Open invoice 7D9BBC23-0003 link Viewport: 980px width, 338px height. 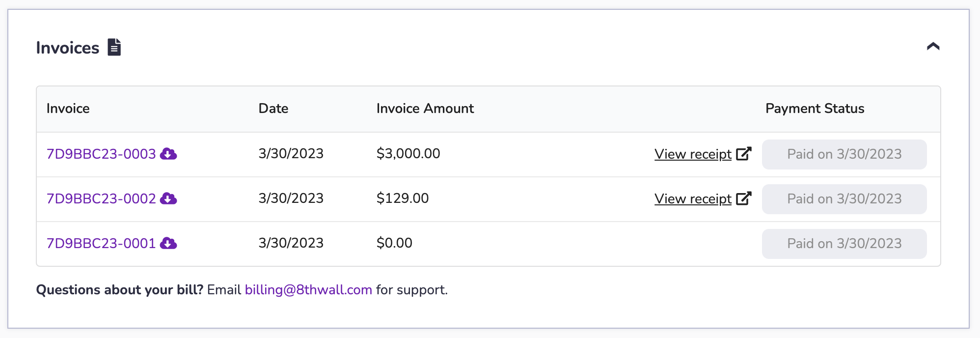101,154
